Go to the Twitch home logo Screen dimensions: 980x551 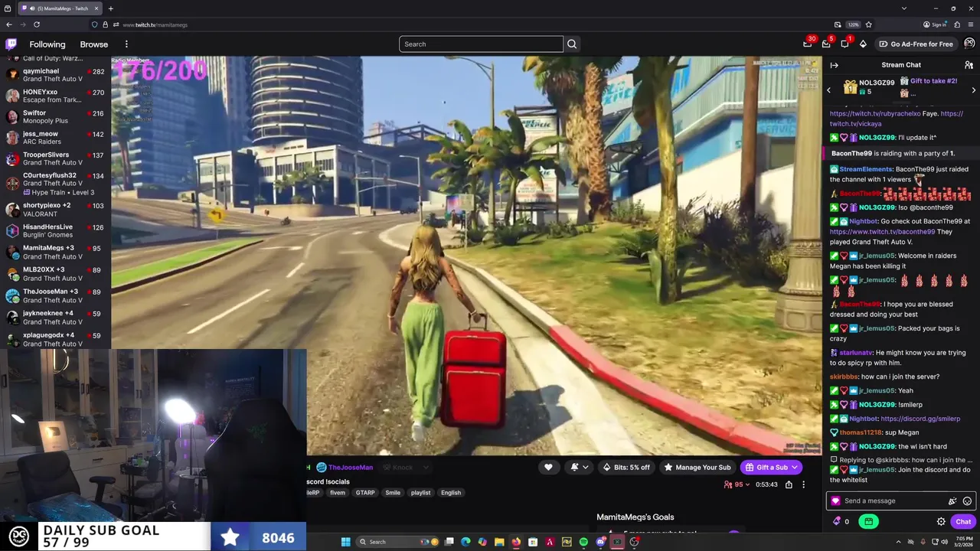tap(11, 44)
